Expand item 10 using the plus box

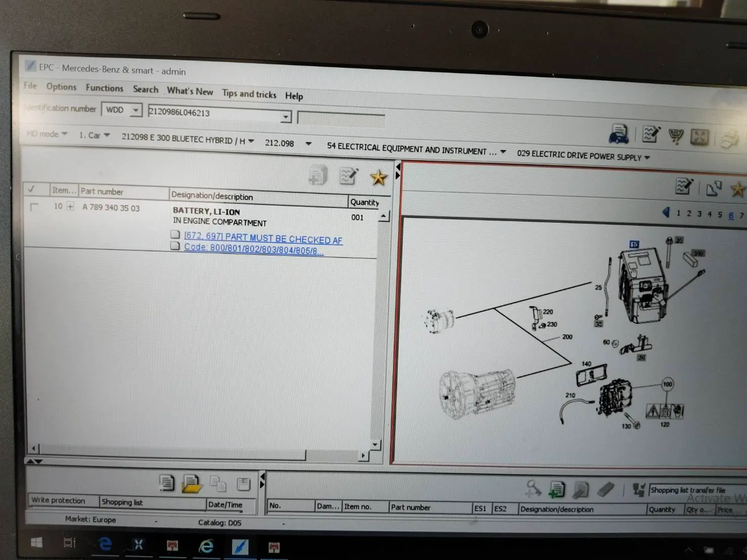click(x=70, y=206)
